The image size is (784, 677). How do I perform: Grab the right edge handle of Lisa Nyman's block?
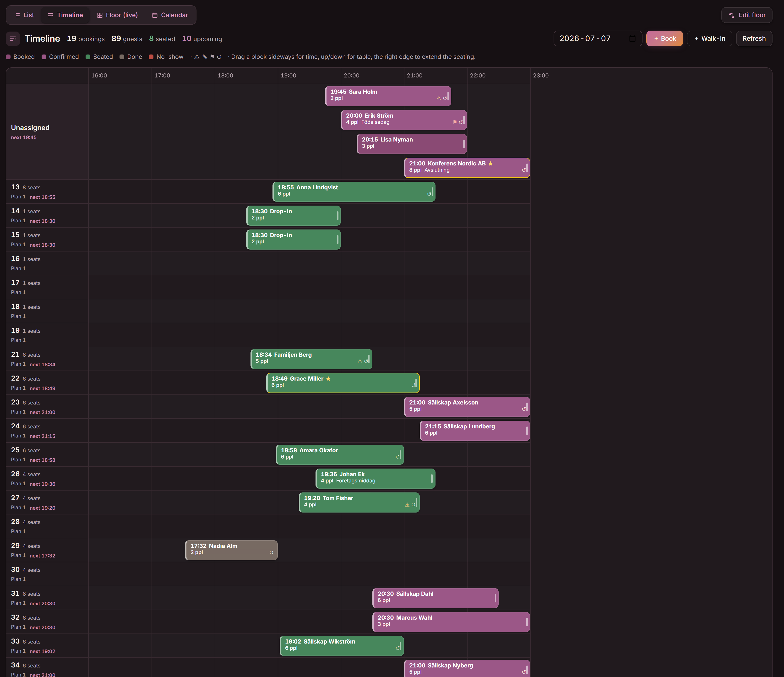464,144
